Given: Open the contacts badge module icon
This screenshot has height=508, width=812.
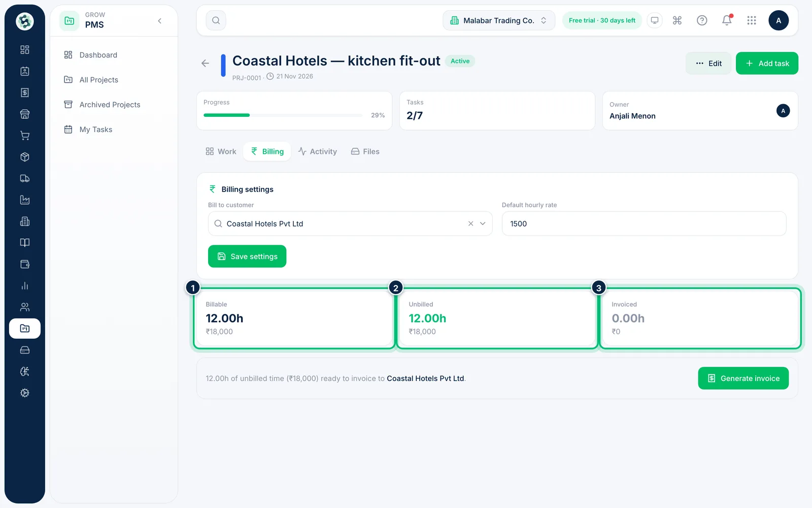Looking at the screenshot, I should point(24,71).
